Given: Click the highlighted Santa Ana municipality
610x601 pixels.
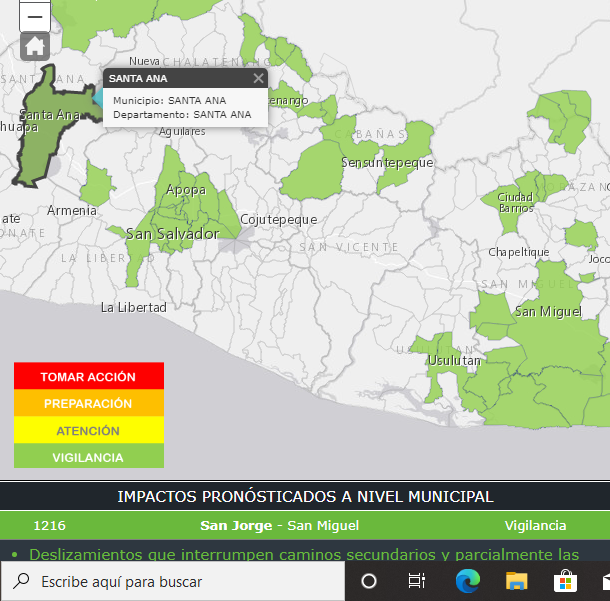Looking at the screenshot, I should tap(45, 140).
